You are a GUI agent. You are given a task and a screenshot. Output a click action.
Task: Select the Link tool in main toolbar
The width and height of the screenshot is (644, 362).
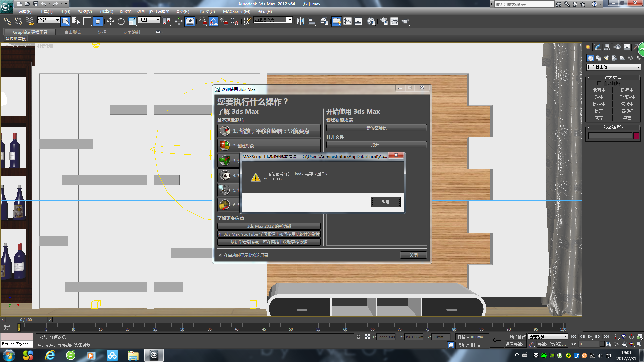pyautogui.click(x=8, y=21)
